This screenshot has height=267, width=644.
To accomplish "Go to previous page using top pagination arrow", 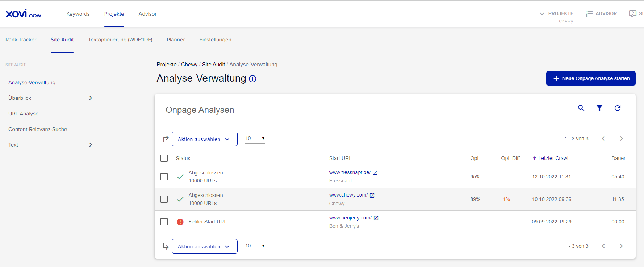I will click(x=603, y=139).
